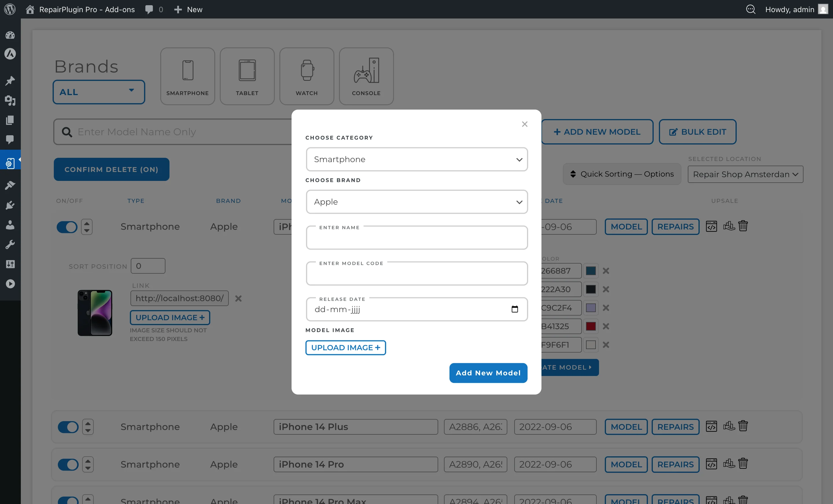Open the Choose Brand dropdown showing Apple
This screenshot has width=833, height=504.
click(417, 202)
